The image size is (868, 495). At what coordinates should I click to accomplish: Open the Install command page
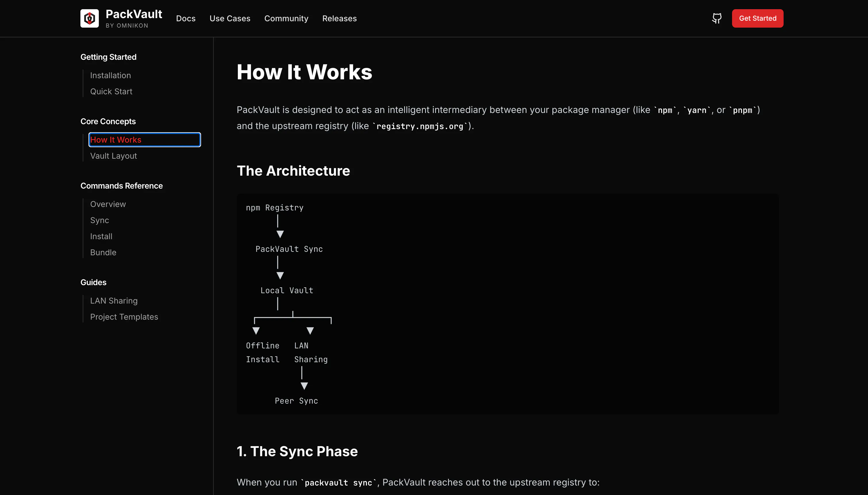101,236
